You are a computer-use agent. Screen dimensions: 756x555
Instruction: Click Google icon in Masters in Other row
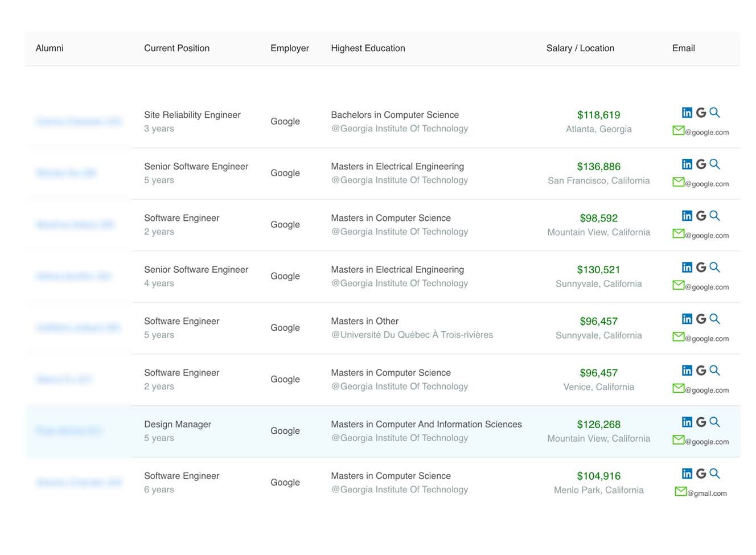(701, 319)
